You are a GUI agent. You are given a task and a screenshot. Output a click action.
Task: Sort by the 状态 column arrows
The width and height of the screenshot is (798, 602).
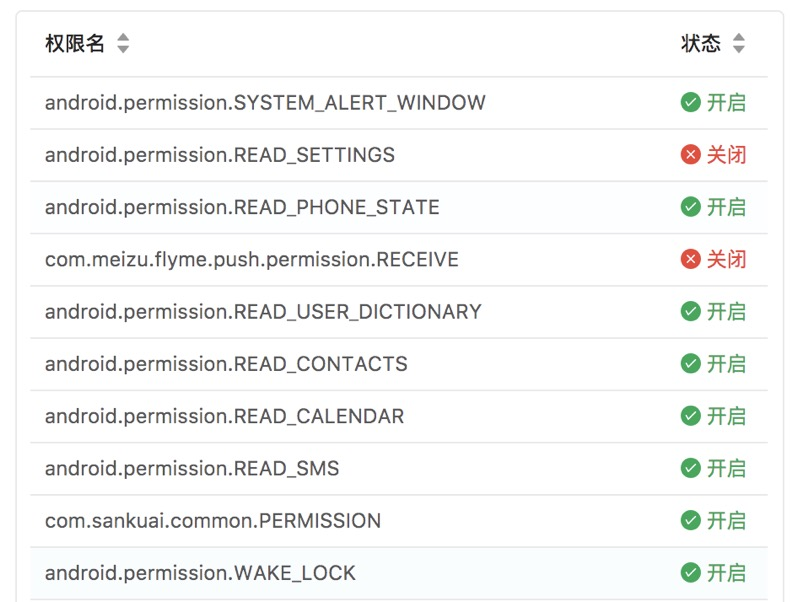[739, 44]
